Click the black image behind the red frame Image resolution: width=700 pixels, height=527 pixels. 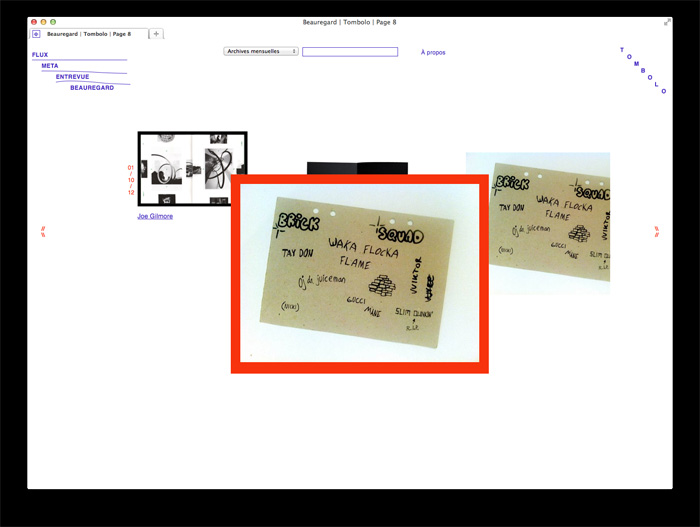coord(357,168)
